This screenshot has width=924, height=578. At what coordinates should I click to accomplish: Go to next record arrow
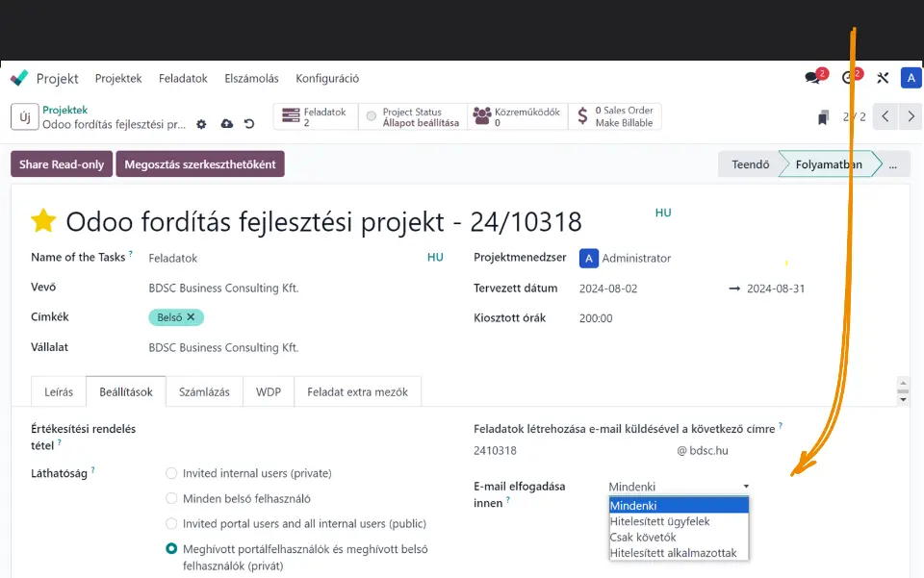click(911, 116)
